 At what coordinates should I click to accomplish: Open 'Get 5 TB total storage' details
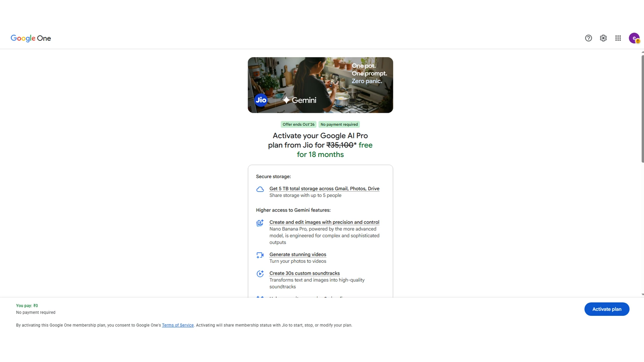tap(324, 189)
